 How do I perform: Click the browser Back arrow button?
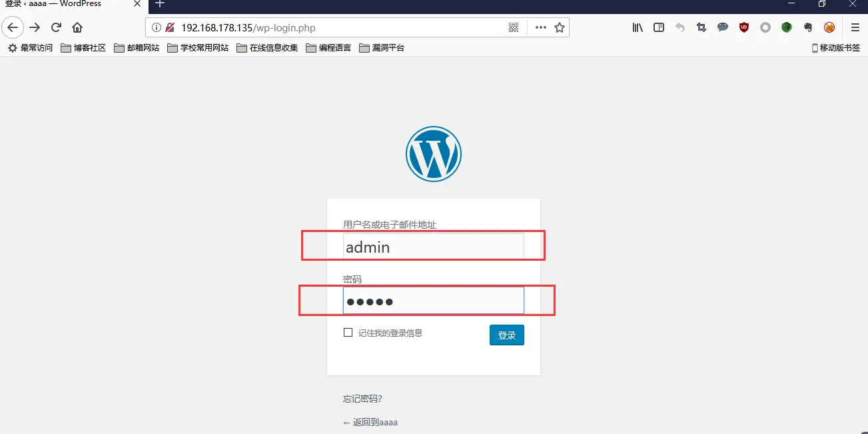pyautogui.click(x=13, y=27)
